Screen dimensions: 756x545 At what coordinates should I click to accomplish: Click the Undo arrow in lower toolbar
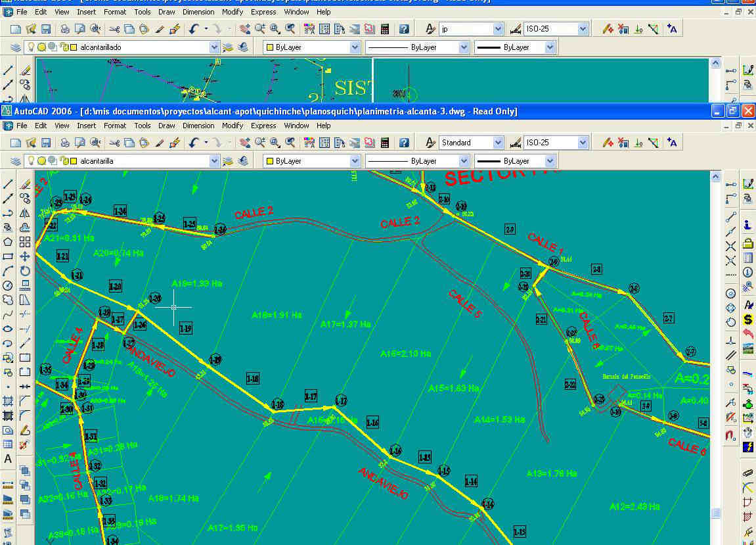[194, 142]
